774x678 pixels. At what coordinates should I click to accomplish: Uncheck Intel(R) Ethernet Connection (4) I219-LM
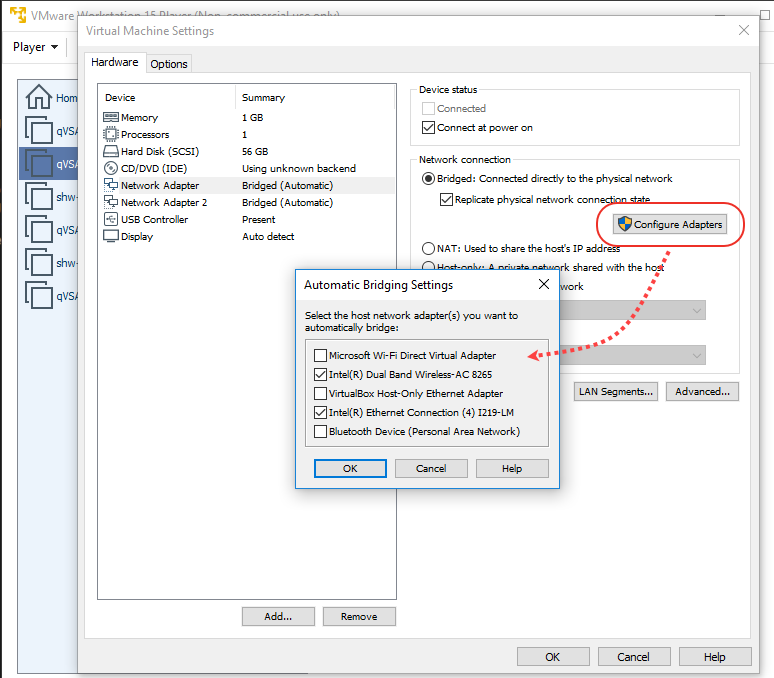(320, 412)
